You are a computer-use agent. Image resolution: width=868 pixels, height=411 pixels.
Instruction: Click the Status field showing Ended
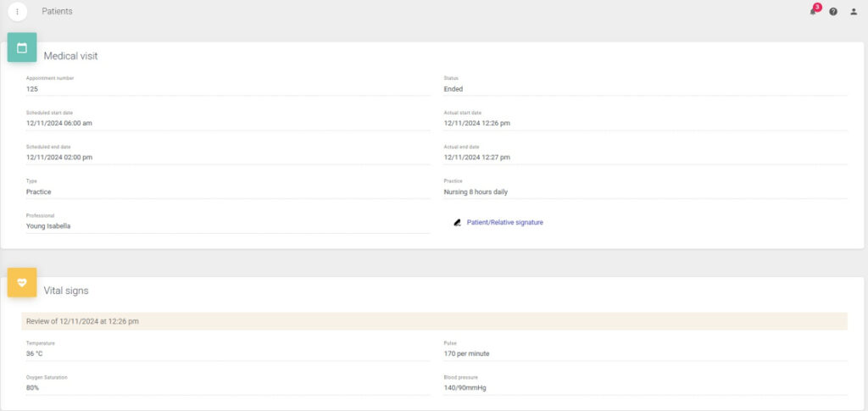453,88
